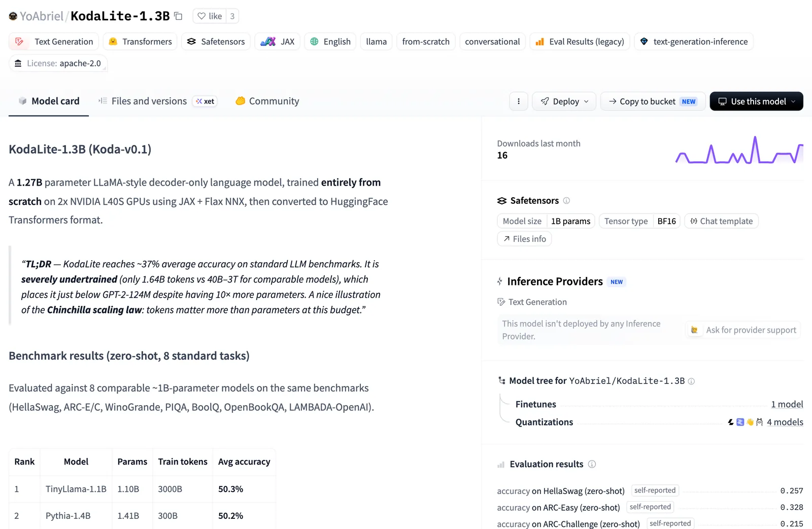
Task: Click Ask for provider support
Action: (x=743, y=330)
